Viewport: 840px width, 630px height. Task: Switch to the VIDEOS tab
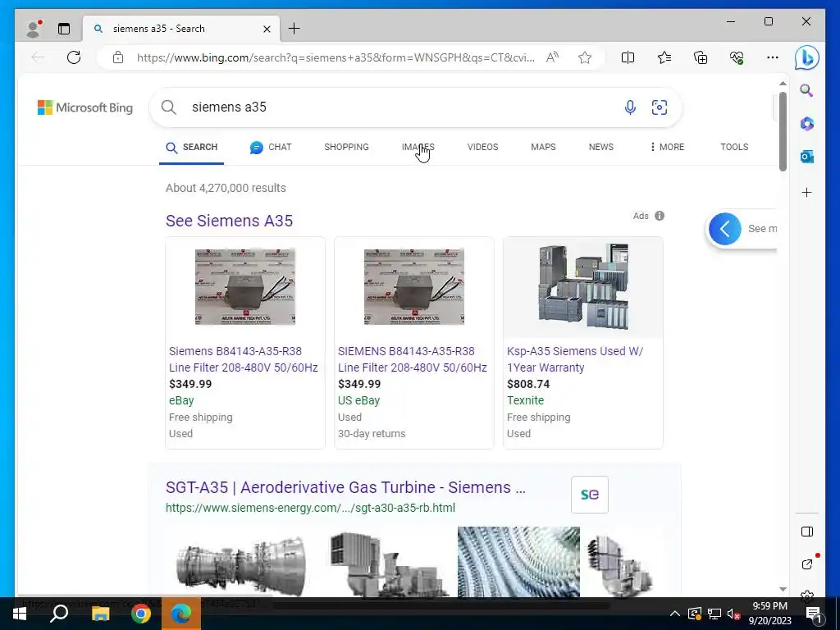coord(482,148)
